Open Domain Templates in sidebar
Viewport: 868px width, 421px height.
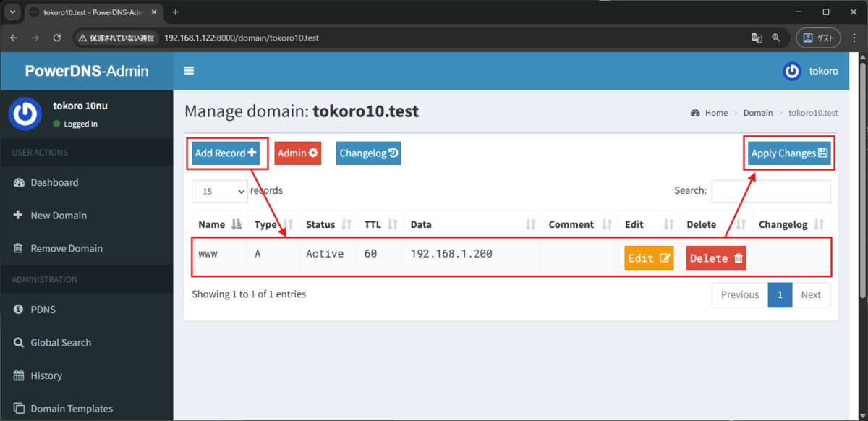tap(86, 408)
